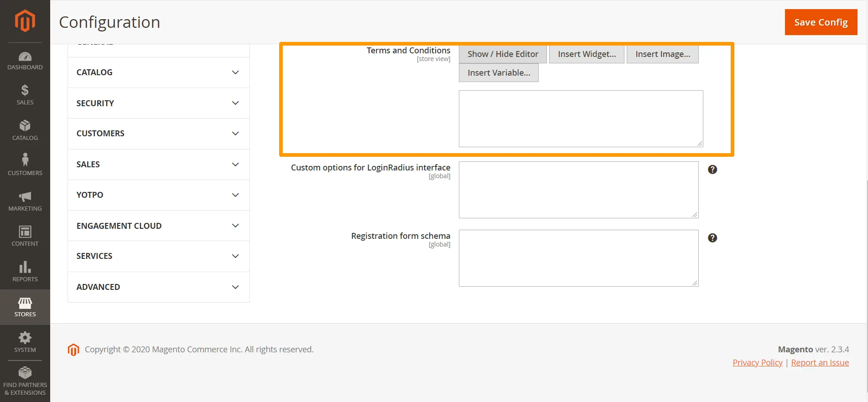This screenshot has height=402, width=868.
Task: Expand the Advanced configuration section
Action: click(x=158, y=287)
